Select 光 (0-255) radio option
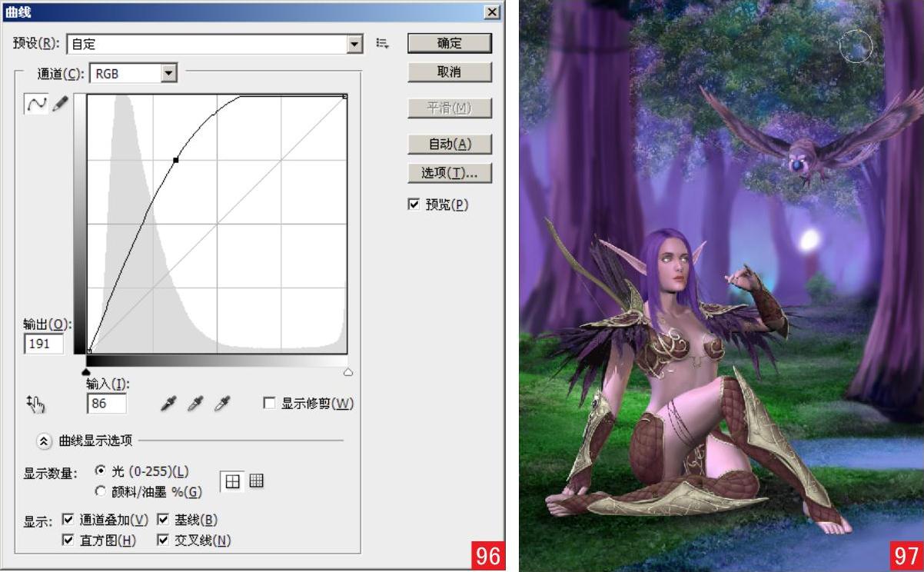 point(99,471)
